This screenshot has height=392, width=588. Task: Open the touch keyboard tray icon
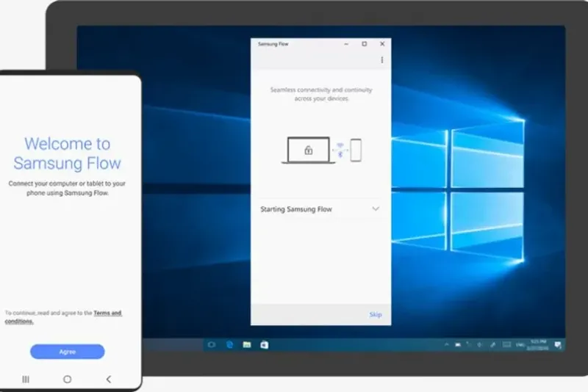(506, 344)
